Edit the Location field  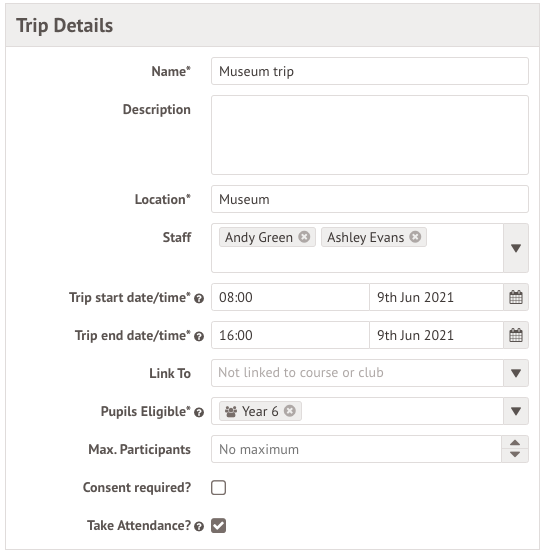370,199
